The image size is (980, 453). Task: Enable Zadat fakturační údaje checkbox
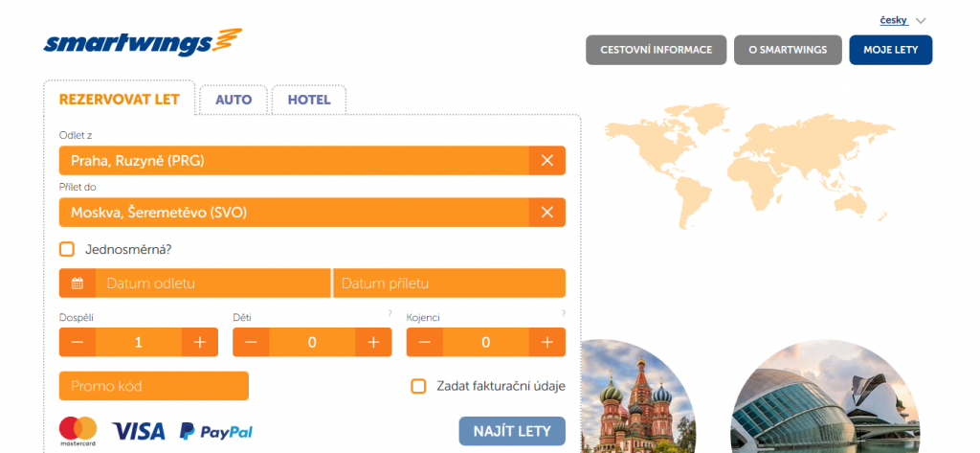pos(418,386)
